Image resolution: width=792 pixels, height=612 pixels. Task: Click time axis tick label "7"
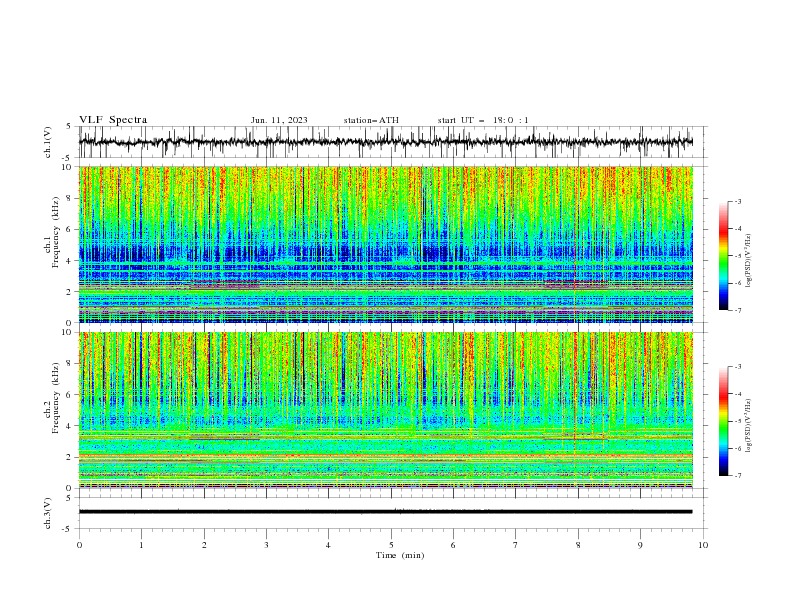(x=516, y=545)
